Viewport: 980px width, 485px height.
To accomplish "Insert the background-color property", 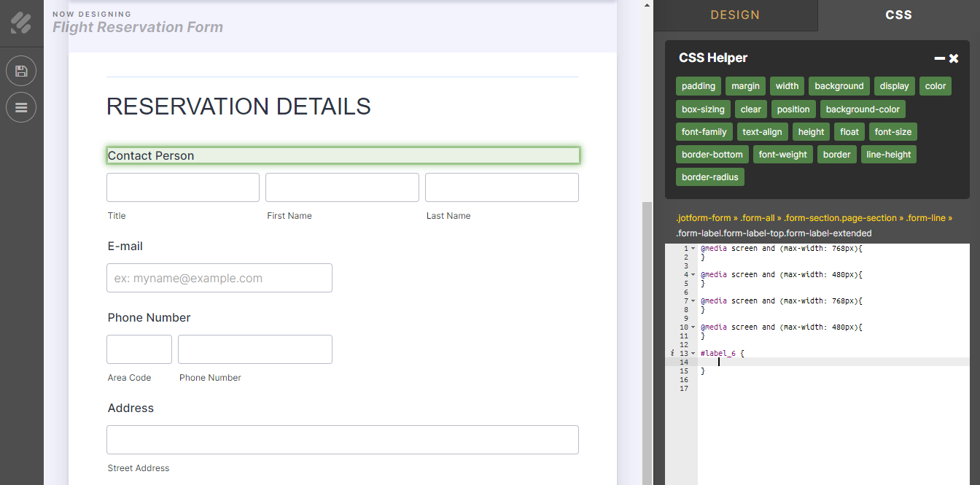I will (863, 109).
